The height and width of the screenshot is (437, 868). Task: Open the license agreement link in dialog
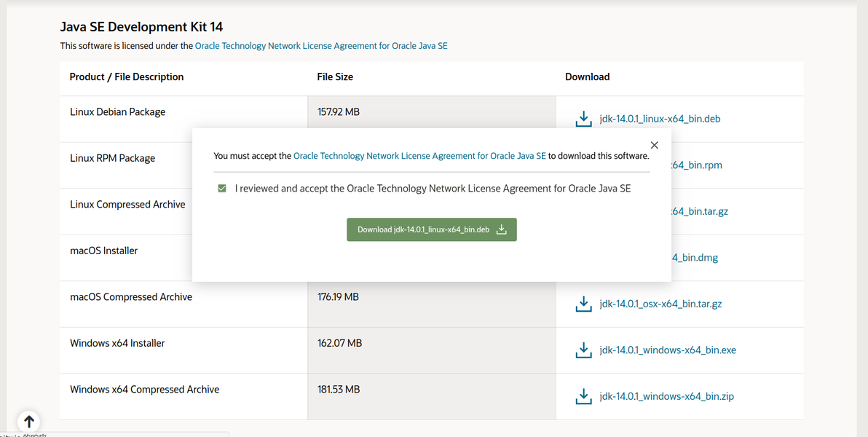pyautogui.click(x=419, y=156)
